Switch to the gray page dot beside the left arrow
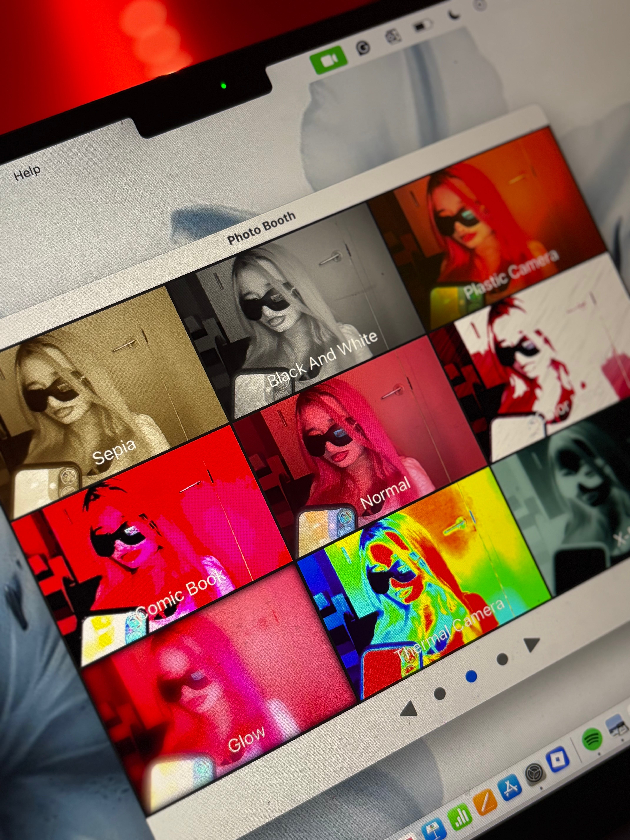Image resolution: width=630 pixels, height=840 pixels. coord(440,693)
